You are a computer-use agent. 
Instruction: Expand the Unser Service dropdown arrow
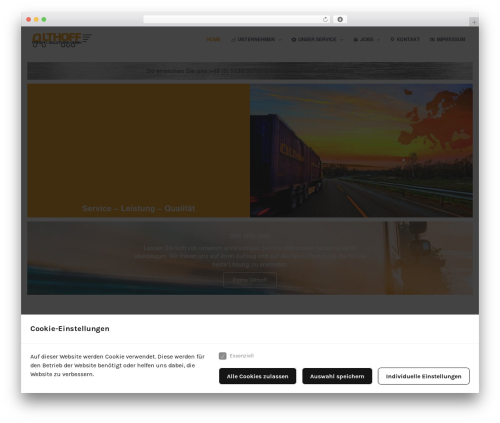(341, 40)
